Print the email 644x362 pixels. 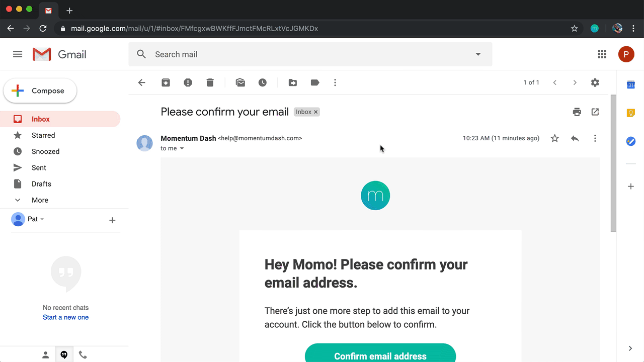pyautogui.click(x=577, y=112)
